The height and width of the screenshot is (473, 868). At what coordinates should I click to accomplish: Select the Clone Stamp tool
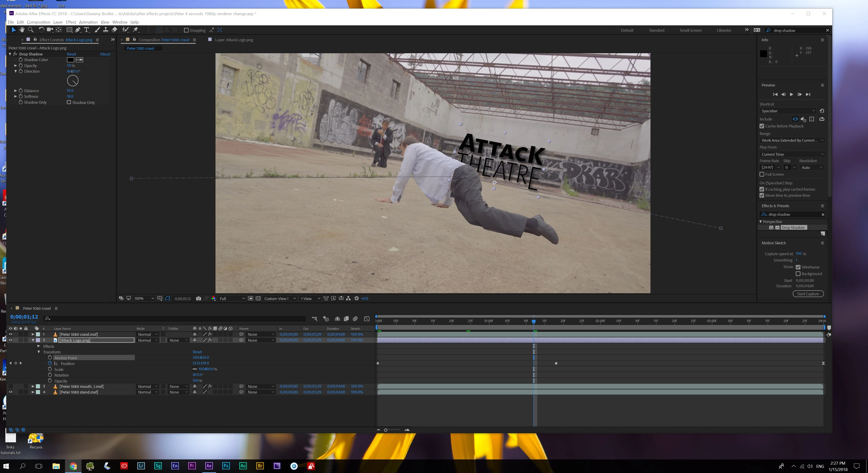click(x=105, y=30)
